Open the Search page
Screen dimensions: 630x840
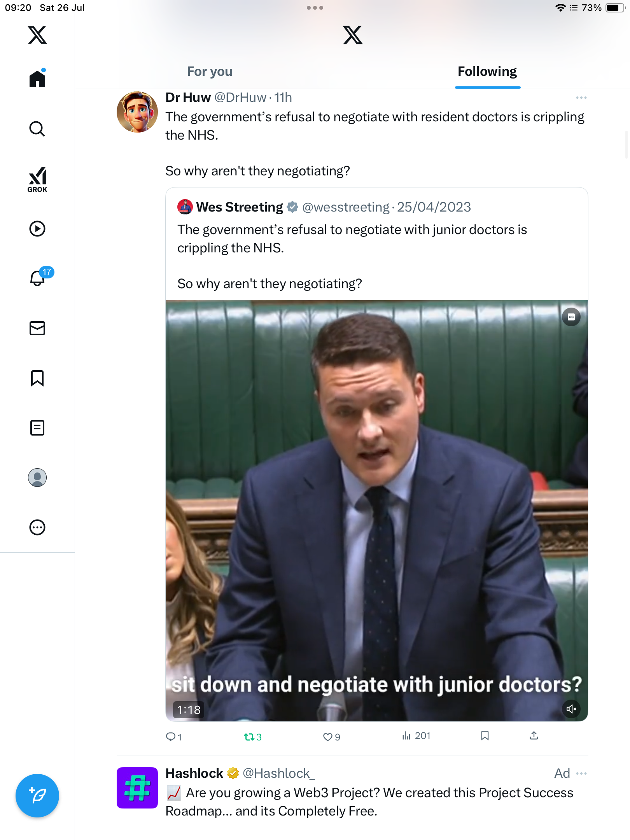[x=37, y=129]
